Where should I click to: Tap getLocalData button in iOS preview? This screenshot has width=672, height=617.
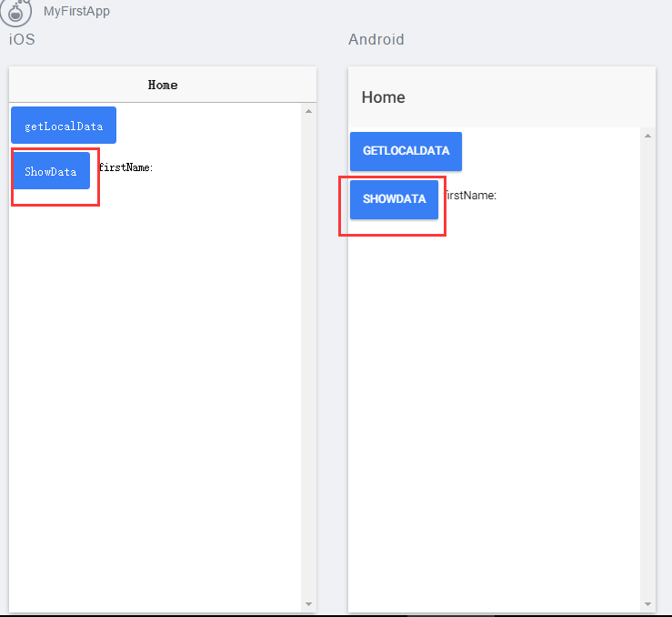click(x=64, y=126)
